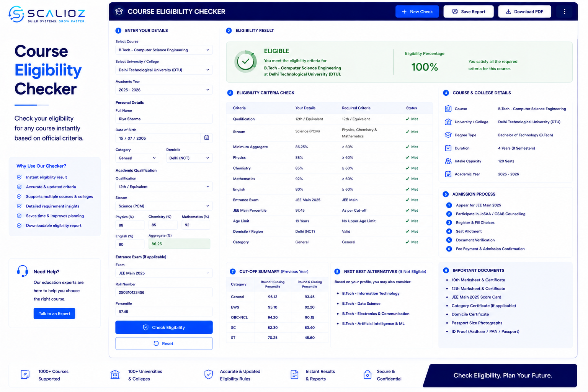Click the Intake Capacity people icon

pyautogui.click(x=448, y=161)
